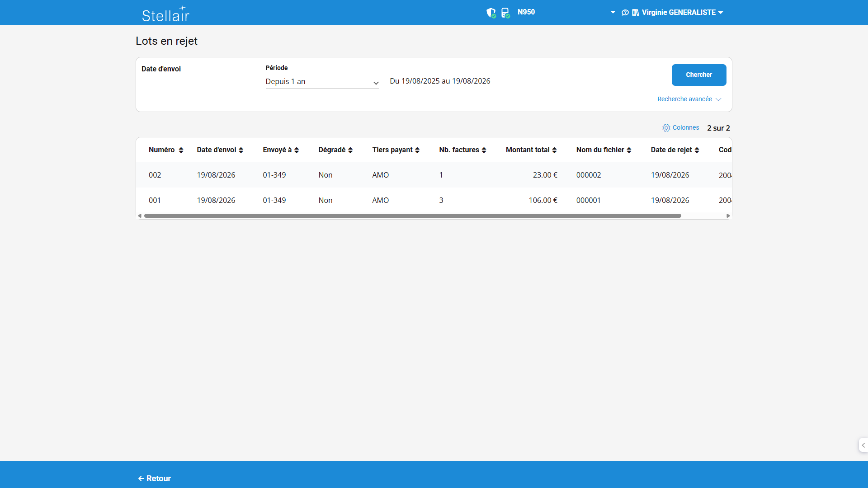Image resolution: width=868 pixels, height=488 pixels.
Task: Go back with Retour link
Action: [154, 479]
